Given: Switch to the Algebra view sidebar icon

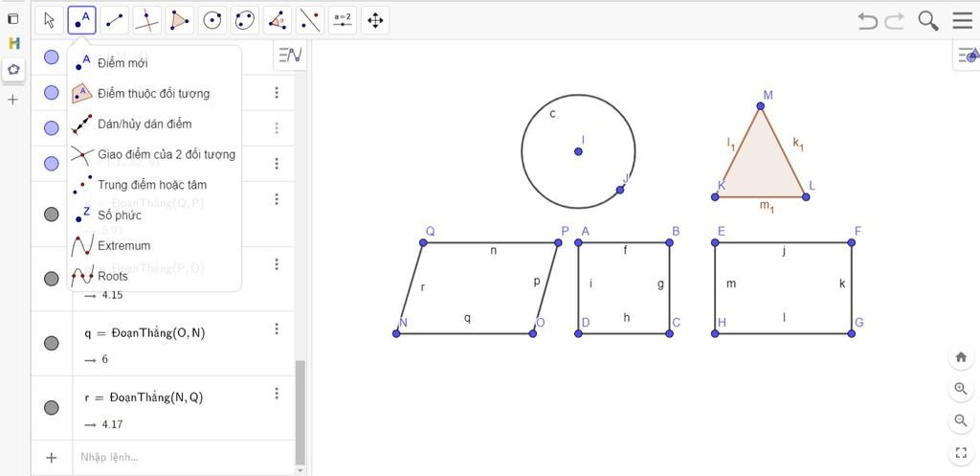Looking at the screenshot, I should pos(13,19).
